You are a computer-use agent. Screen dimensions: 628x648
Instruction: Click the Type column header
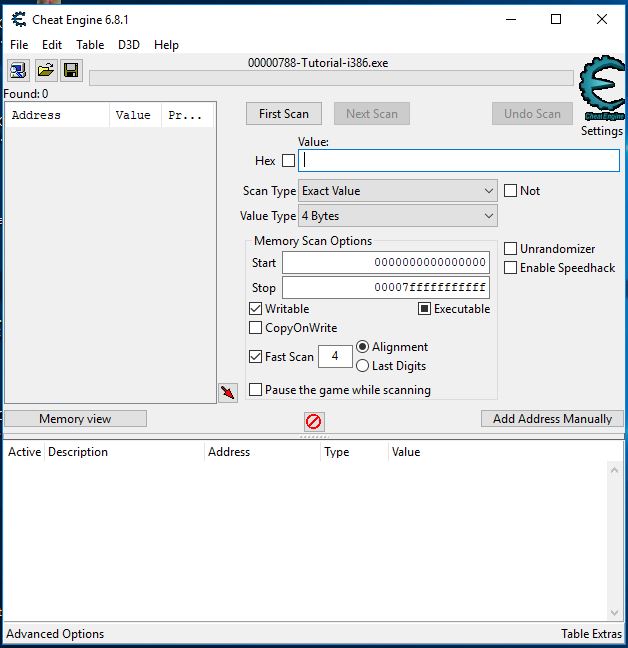coord(354,452)
